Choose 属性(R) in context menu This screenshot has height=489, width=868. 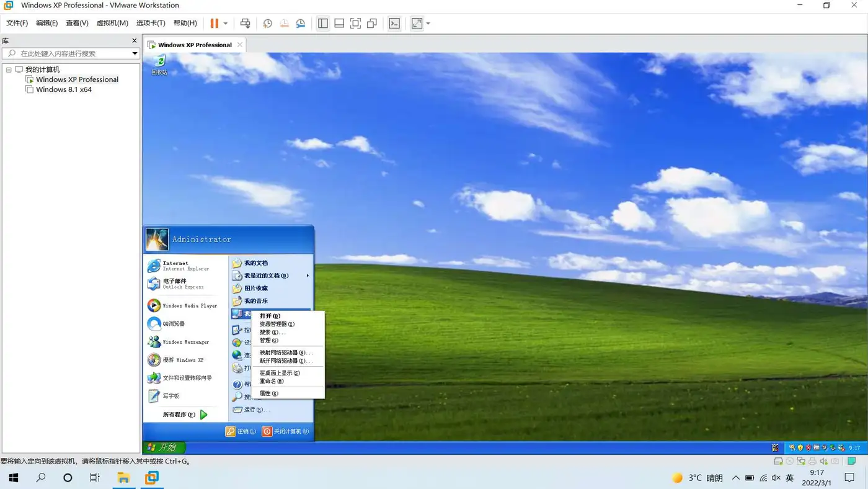coord(288,393)
